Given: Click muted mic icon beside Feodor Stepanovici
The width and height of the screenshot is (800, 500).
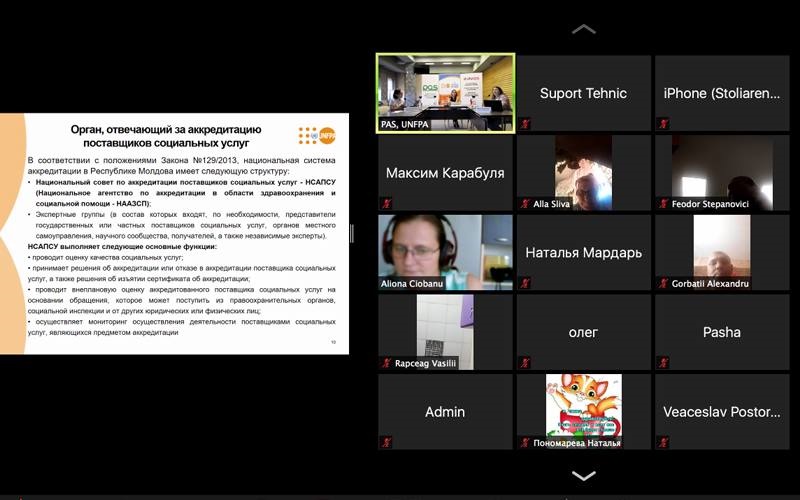Looking at the screenshot, I should coord(663,204).
